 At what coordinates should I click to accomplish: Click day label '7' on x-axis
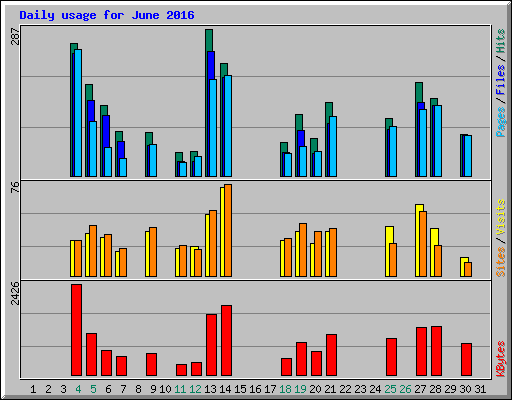(x=123, y=389)
